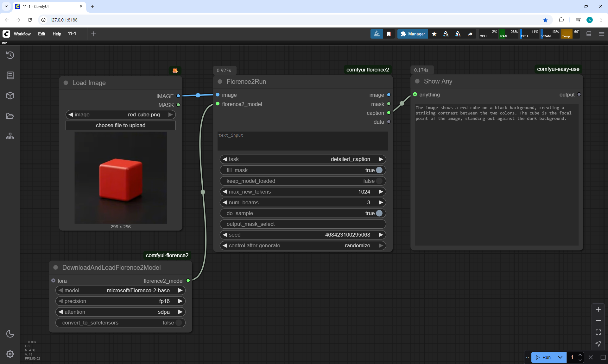
Task: Expand the Run button dropdown arrow
Action: (560, 357)
